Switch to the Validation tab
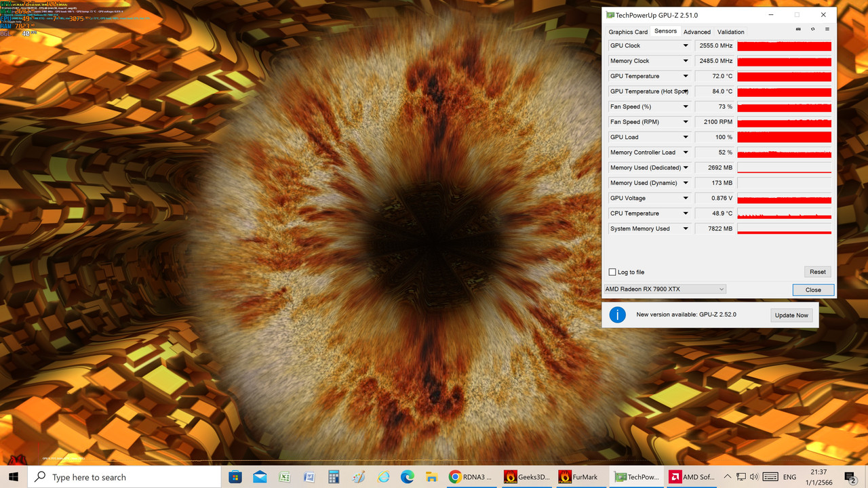868x488 pixels. (730, 32)
